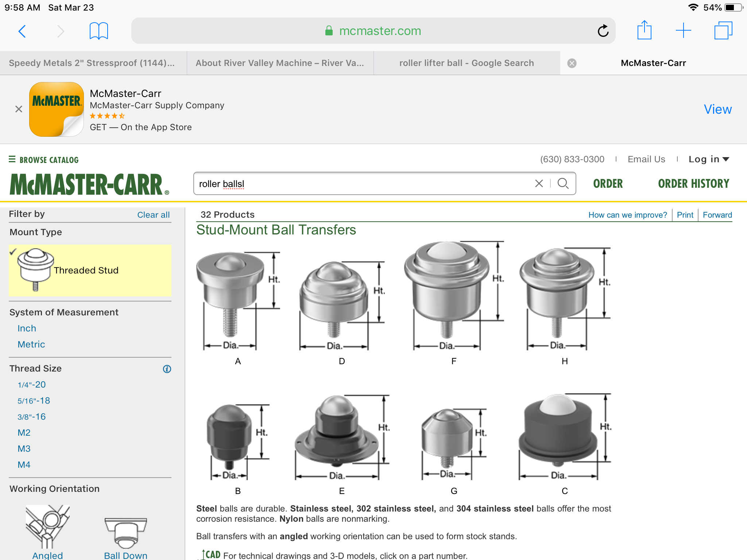Open ball transfer style E image
The width and height of the screenshot is (747, 560).
coord(342,437)
